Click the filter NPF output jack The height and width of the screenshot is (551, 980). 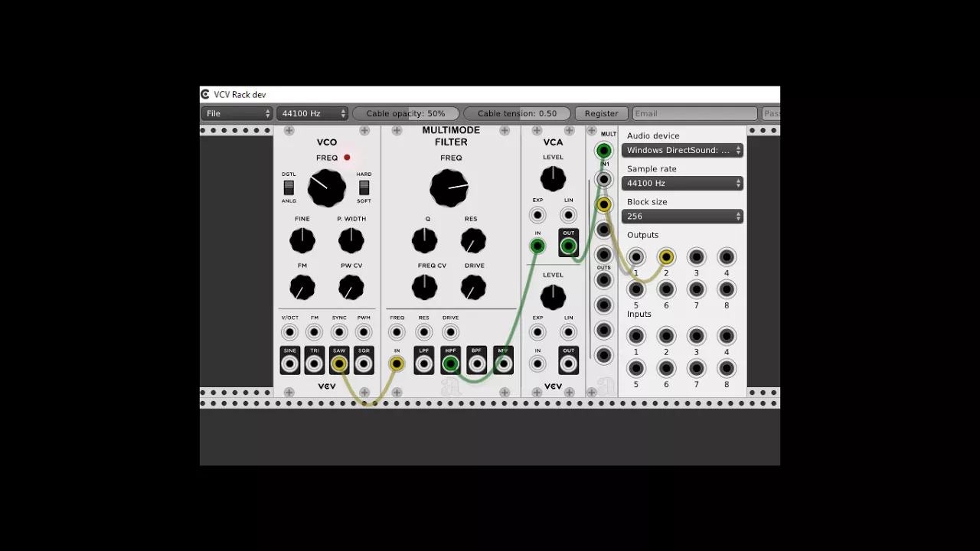[503, 364]
